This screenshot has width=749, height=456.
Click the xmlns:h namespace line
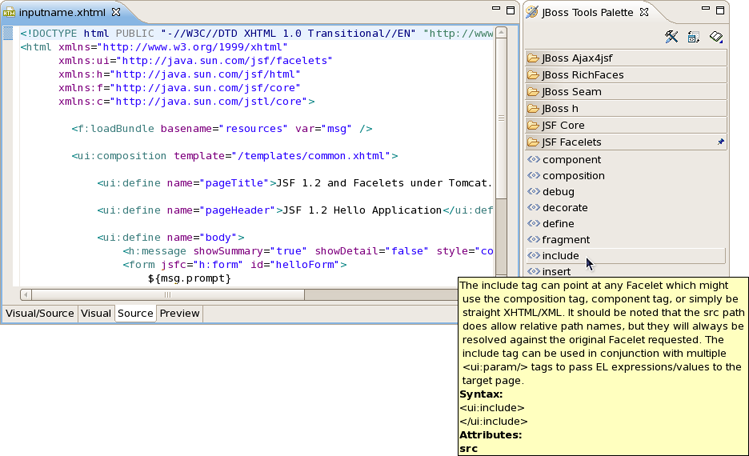(x=180, y=74)
